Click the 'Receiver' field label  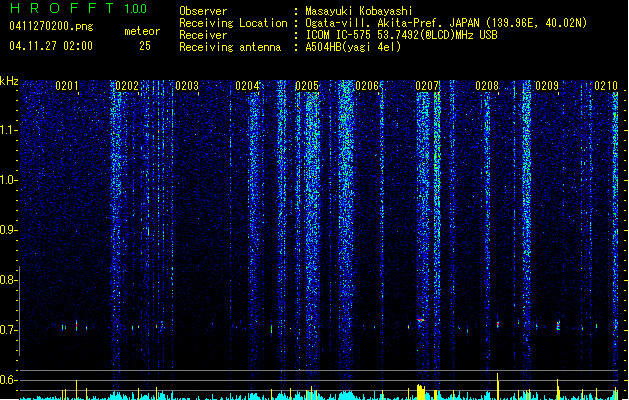[203, 35]
